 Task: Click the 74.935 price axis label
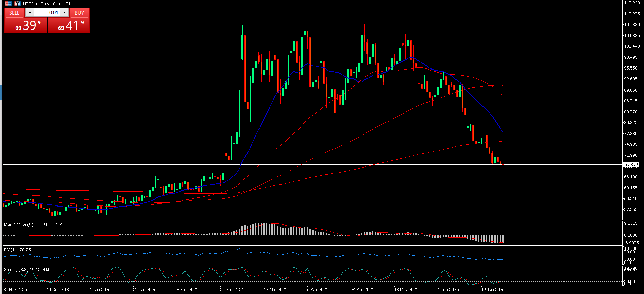click(631, 144)
